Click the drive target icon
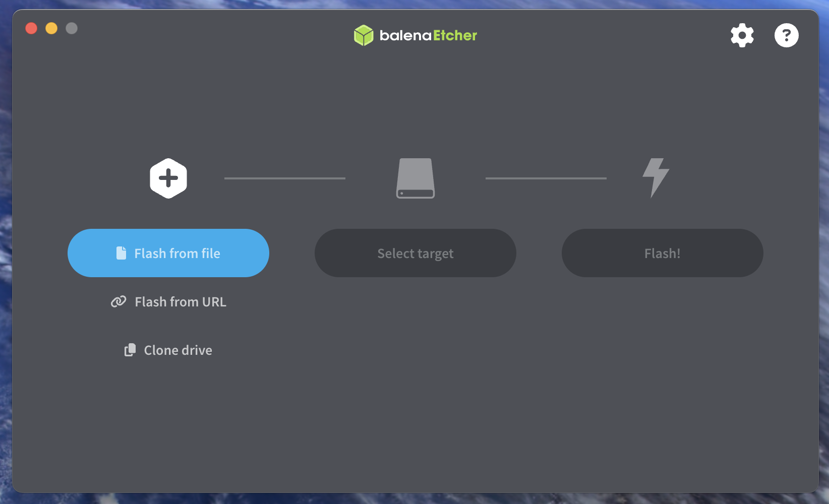This screenshot has width=829, height=504. (x=416, y=178)
